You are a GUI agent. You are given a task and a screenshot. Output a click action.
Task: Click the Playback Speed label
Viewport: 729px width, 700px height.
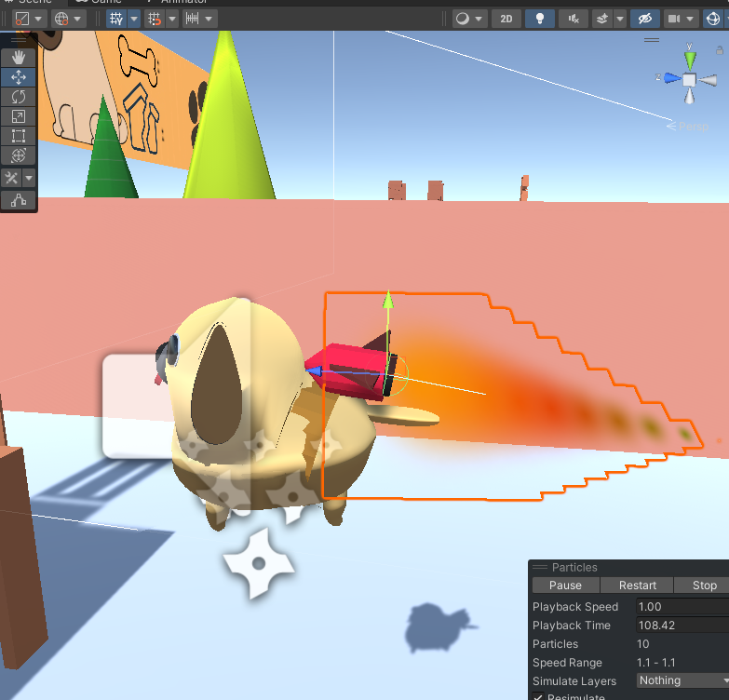pos(575,607)
